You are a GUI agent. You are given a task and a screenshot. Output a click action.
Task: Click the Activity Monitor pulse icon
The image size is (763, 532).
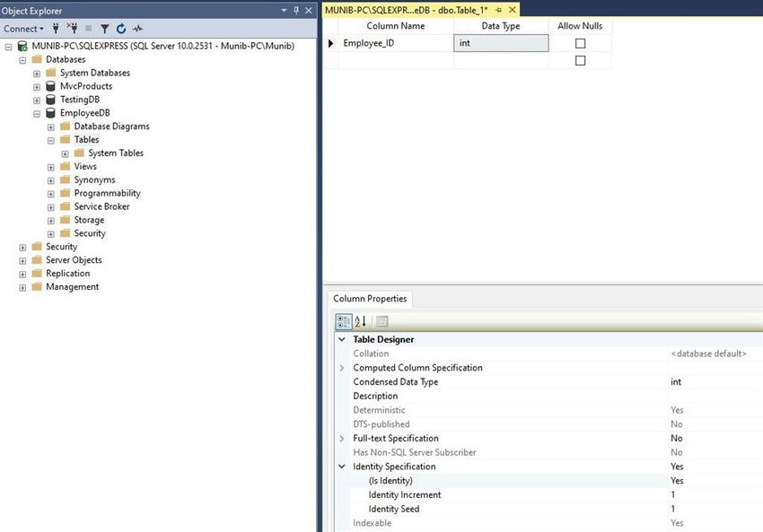coord(137,30)
